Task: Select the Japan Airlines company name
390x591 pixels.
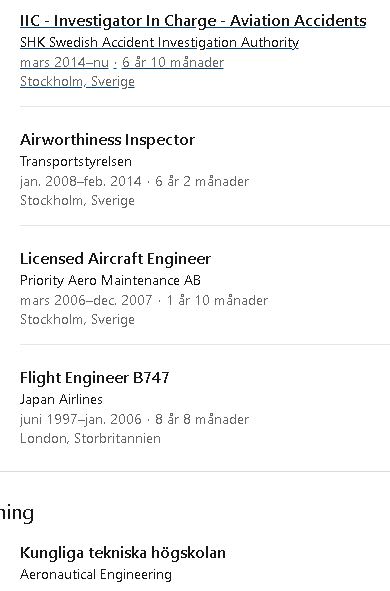Action: click(61, 400)
